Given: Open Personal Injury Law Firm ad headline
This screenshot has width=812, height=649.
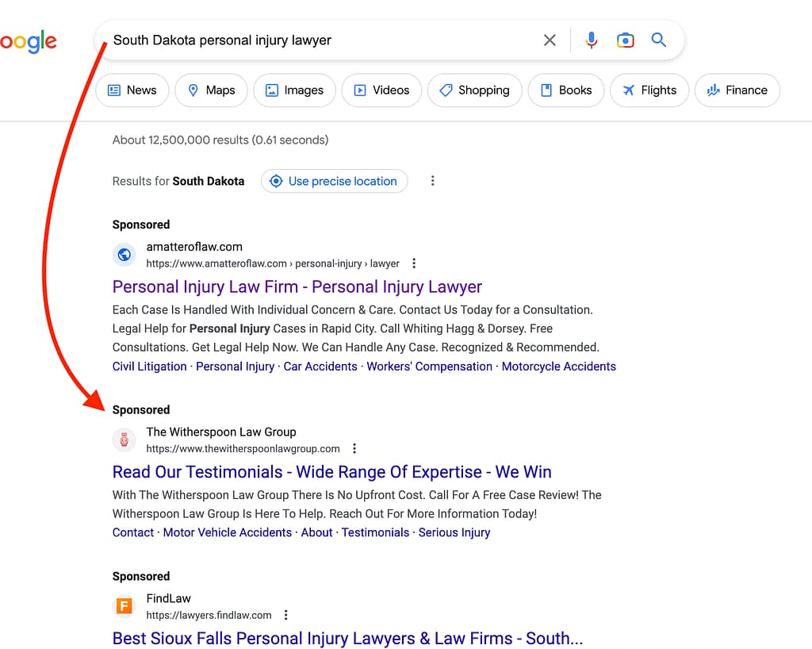Looking at the screenshot, I should point(297,286).
